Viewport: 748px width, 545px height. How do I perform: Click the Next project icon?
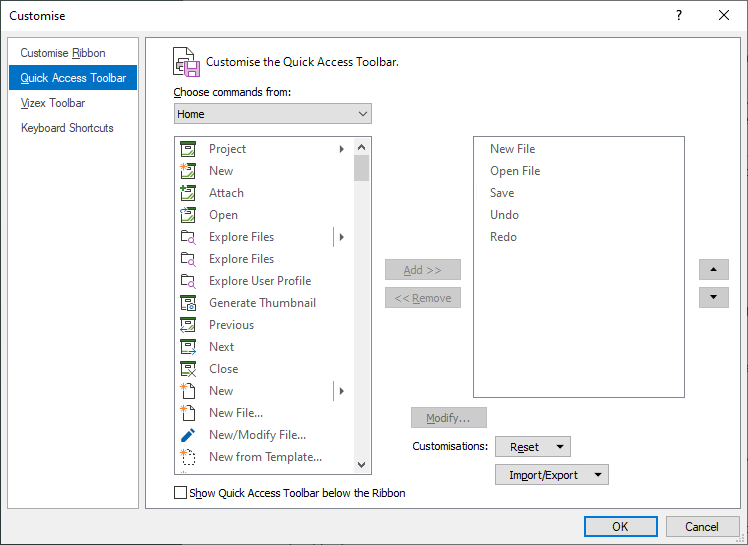(188, 346)
